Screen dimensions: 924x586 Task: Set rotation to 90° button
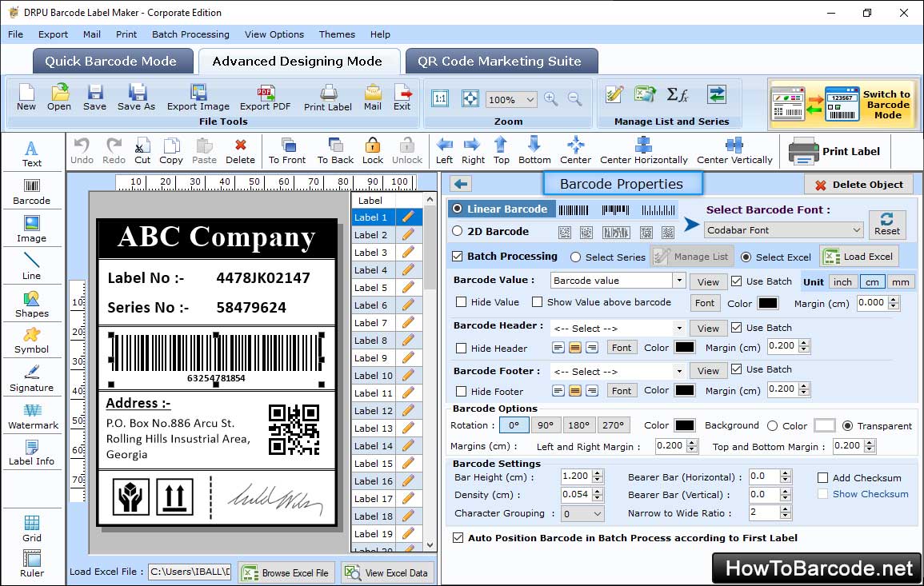545,425
